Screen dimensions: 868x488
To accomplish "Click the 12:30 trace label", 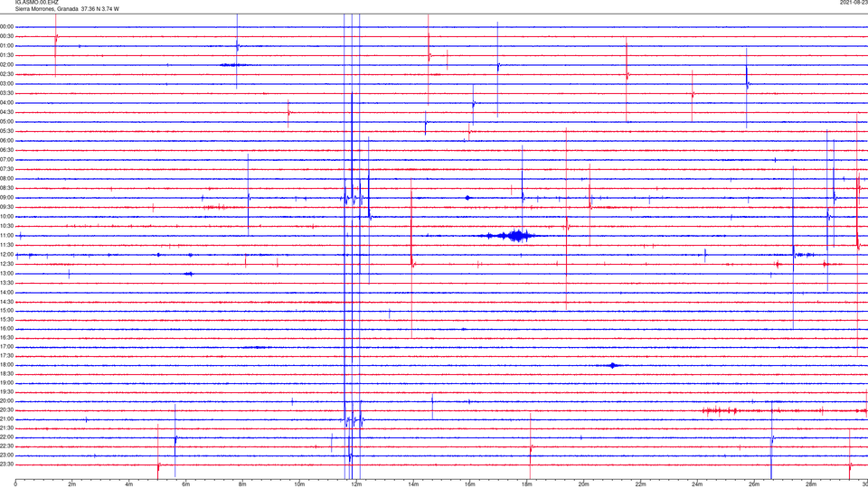I will 7,264.
